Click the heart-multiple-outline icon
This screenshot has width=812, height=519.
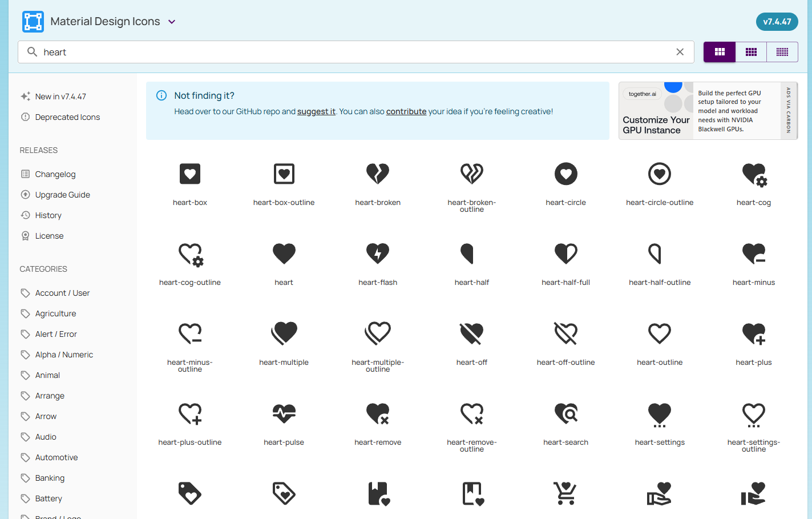[378, 333]
